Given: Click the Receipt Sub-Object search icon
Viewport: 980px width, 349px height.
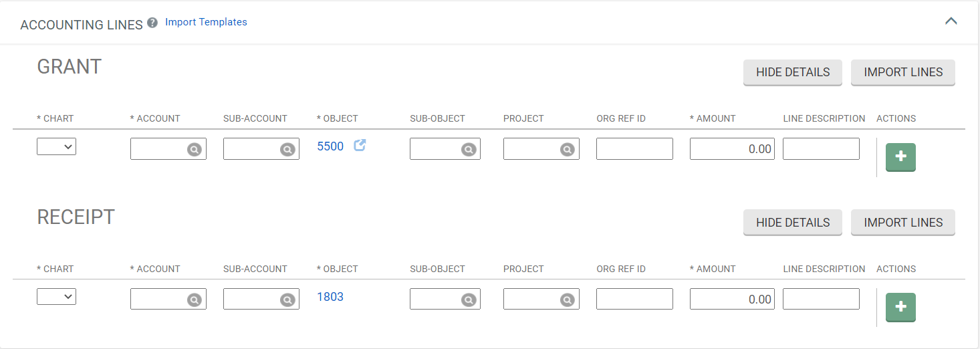Looking at the screenshot, I should pyautogui.click(x=469, y=300).
